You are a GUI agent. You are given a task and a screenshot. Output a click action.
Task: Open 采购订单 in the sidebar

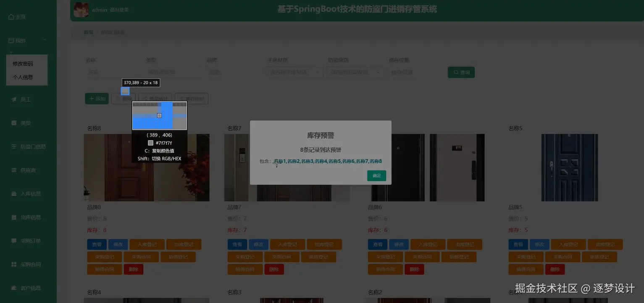(x=26, y=240)
